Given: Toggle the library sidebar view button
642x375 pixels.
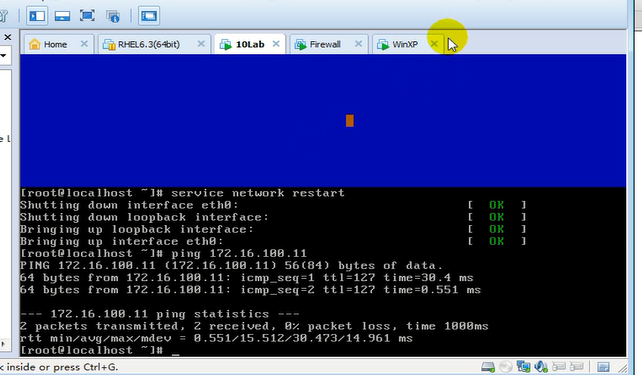Looking at the screenshot, I should click(37, 16).
